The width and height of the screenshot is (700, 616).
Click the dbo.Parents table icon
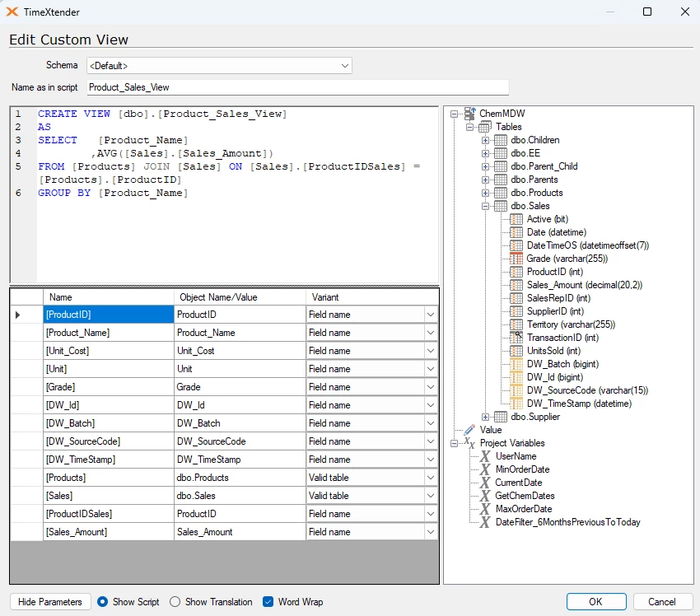pyautogui.click(x=501, y=180)
